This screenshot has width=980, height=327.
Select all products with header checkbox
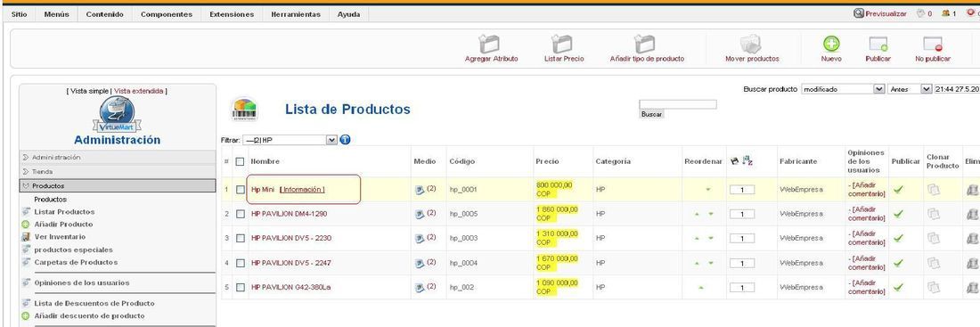(x=240, y=161)
